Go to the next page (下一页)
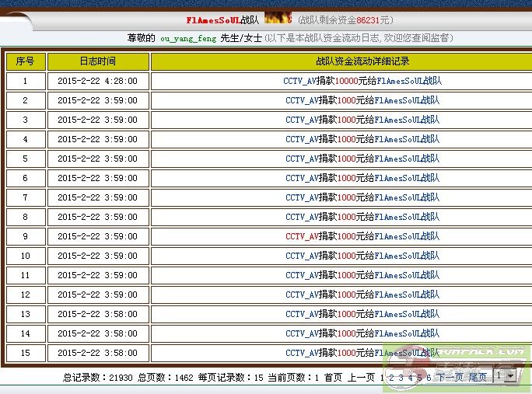Image resolution: width=532 pixels, height=394 pixels. [x=450, y=377]
